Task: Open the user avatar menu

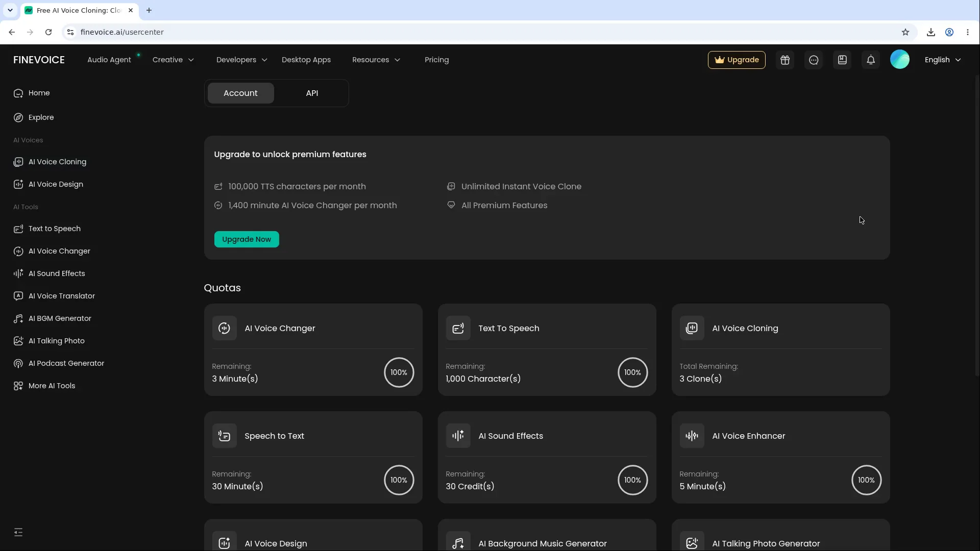Action: pos(900,60)
